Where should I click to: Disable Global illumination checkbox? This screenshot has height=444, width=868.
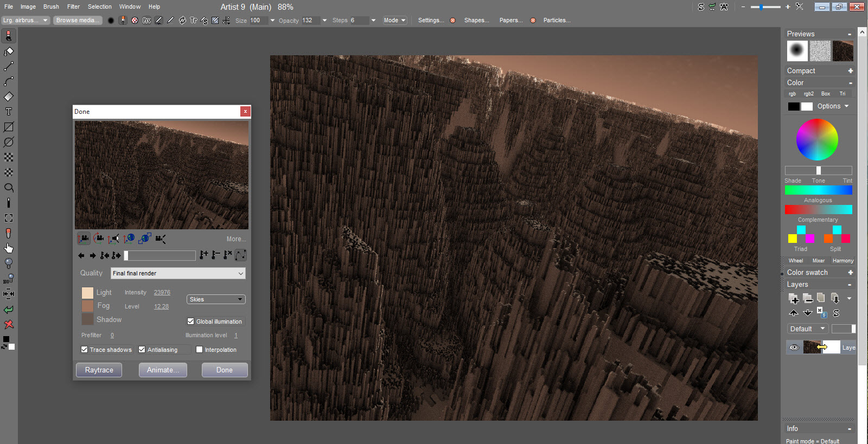(x=191, y=321)
